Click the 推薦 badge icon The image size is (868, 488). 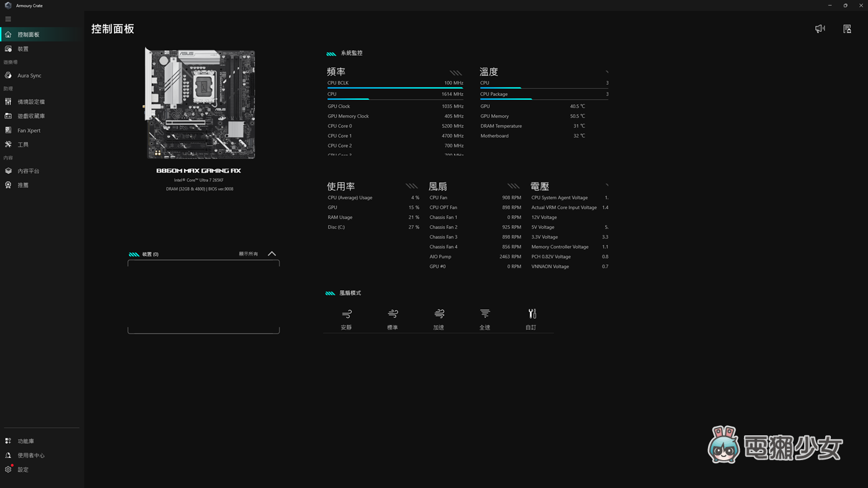(x=8, y=185)
